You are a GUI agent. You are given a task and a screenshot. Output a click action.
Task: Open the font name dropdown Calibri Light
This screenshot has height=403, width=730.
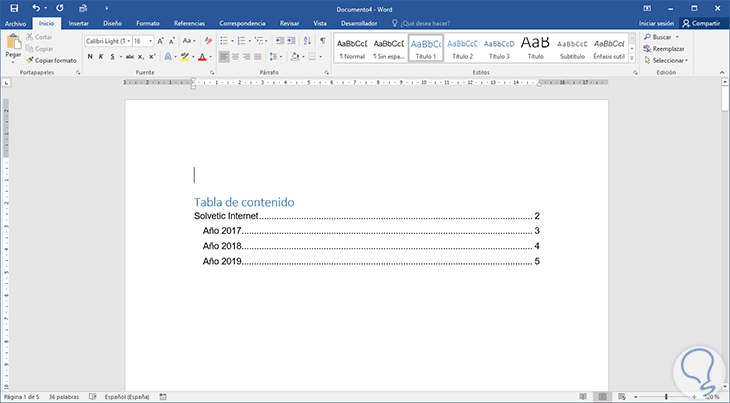129,41
